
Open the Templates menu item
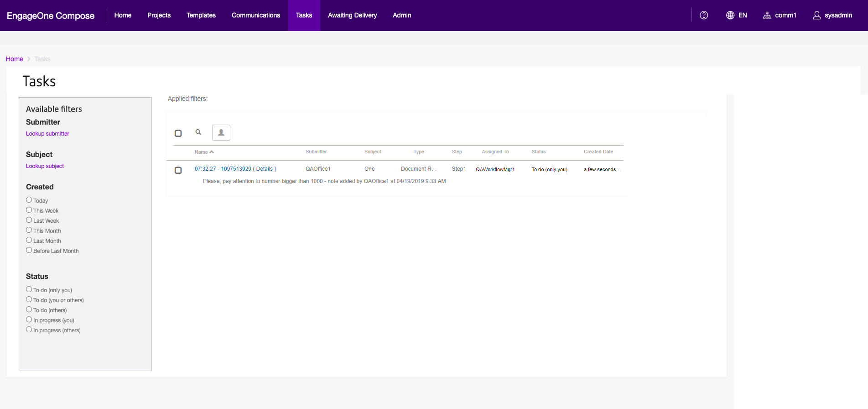pyautogui.click(x=201, y=15)
